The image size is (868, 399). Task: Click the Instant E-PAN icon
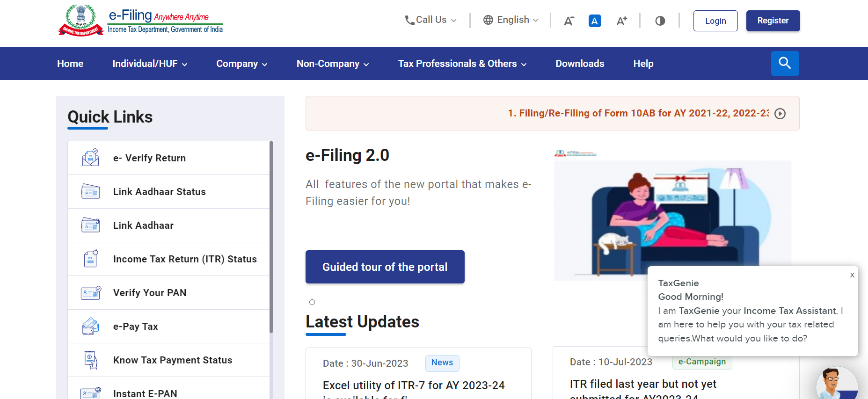[91, 393]
